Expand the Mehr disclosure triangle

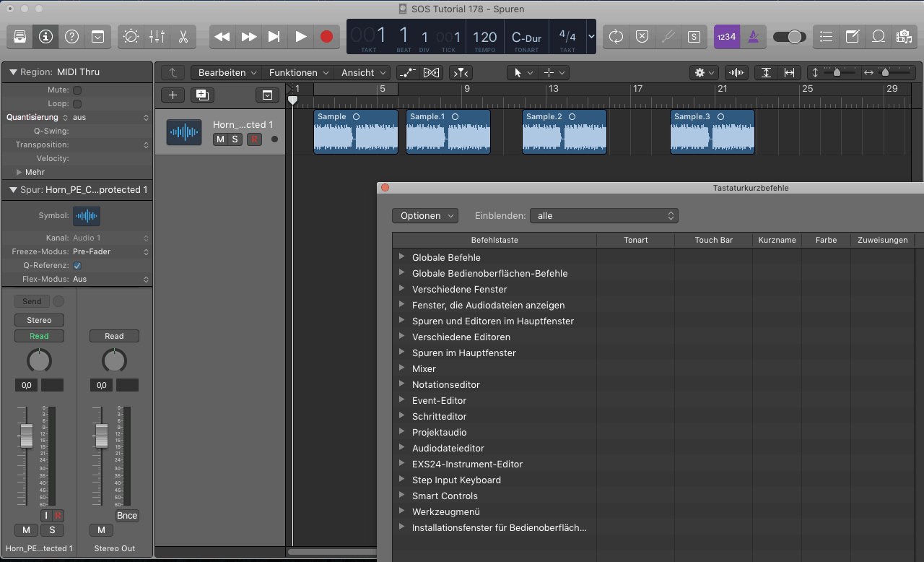(19, 173)
